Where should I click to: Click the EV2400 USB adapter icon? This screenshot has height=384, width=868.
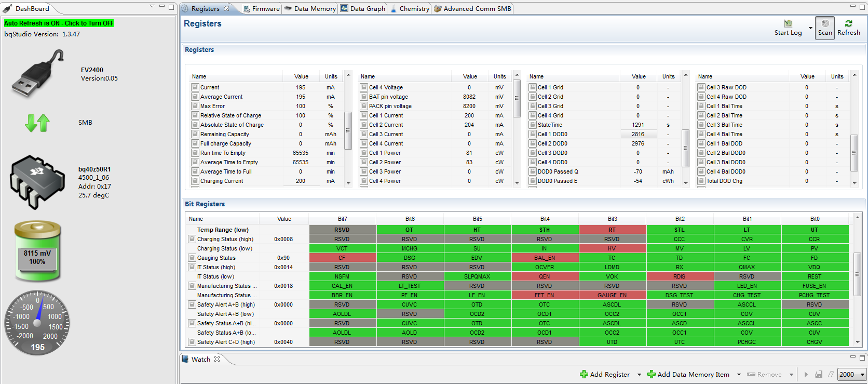pyautogui.click(x=38, y=73)
